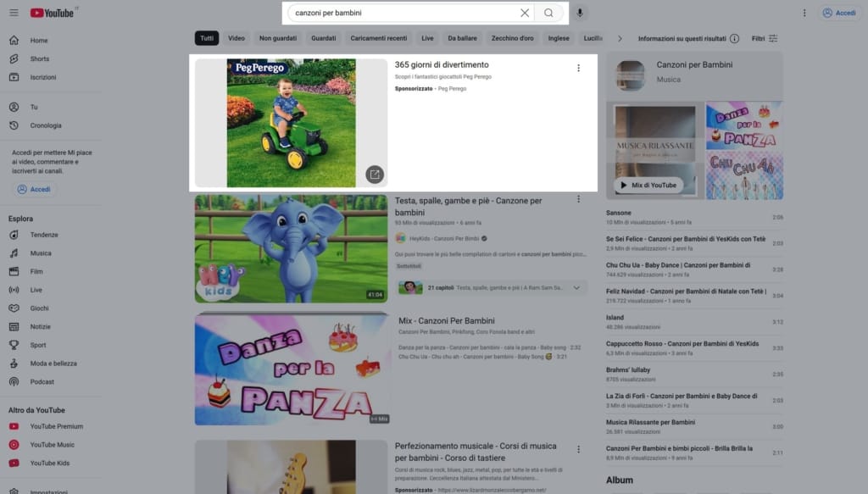Show more filter chips with arrow
Screen dimensions: 868x494
click(620, 38)
